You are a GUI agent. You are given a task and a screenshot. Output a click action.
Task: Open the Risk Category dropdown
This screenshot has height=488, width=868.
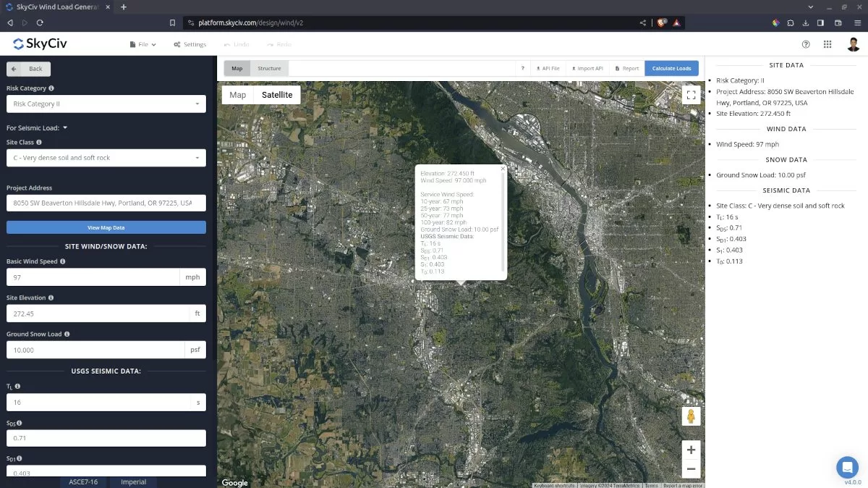tap(106, 104)
